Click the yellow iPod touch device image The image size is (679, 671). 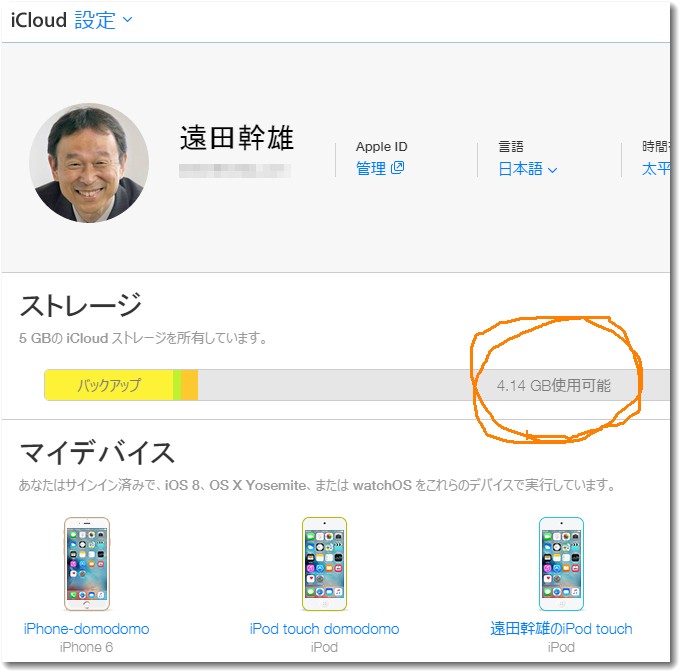[324, 564]
